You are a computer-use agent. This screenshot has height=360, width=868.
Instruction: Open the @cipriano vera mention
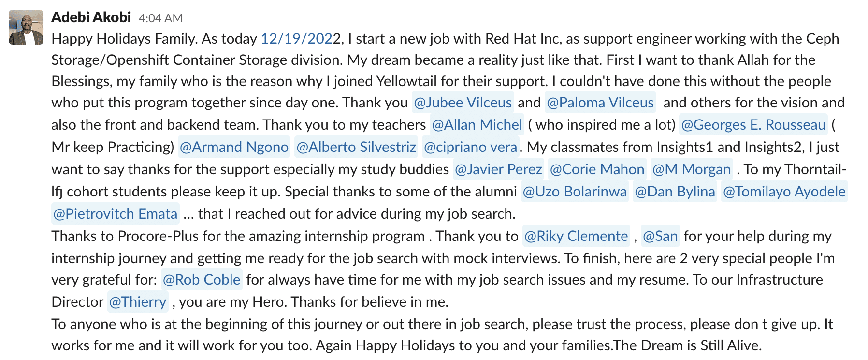(x=470, y=147)
